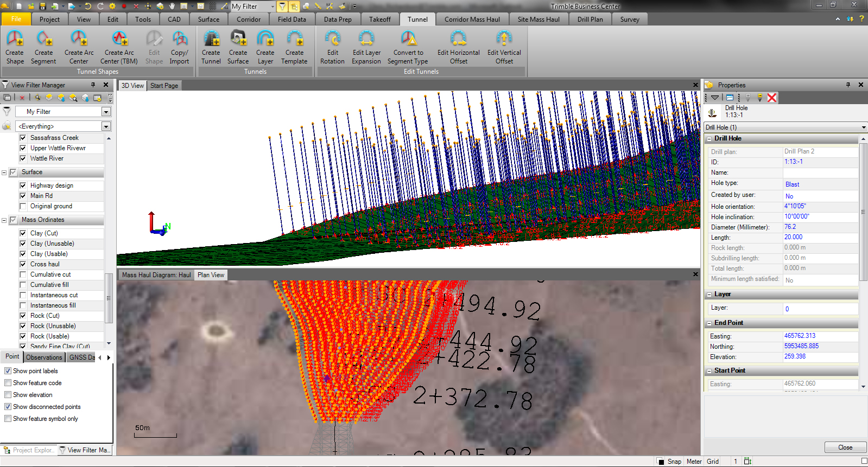The image size is (868, 467).
Task: Open the My Filter dropdown in filter manager
Action: pos(106,112)
